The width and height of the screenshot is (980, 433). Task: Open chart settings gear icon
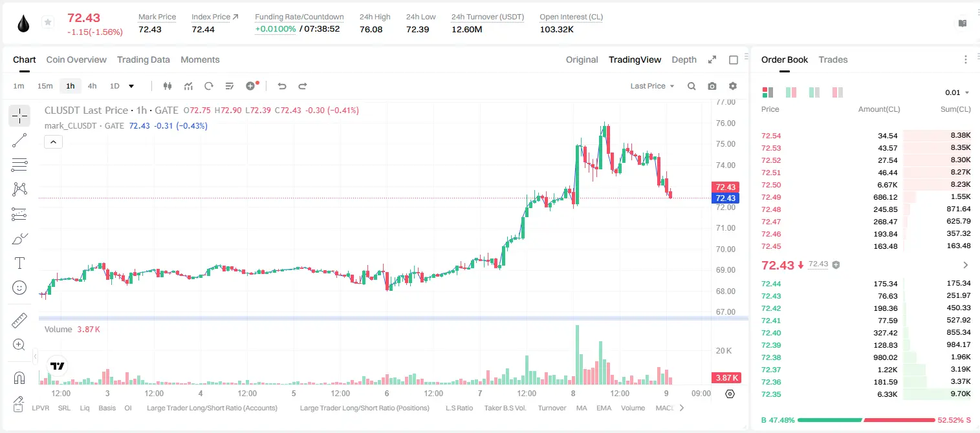[733, 86]
